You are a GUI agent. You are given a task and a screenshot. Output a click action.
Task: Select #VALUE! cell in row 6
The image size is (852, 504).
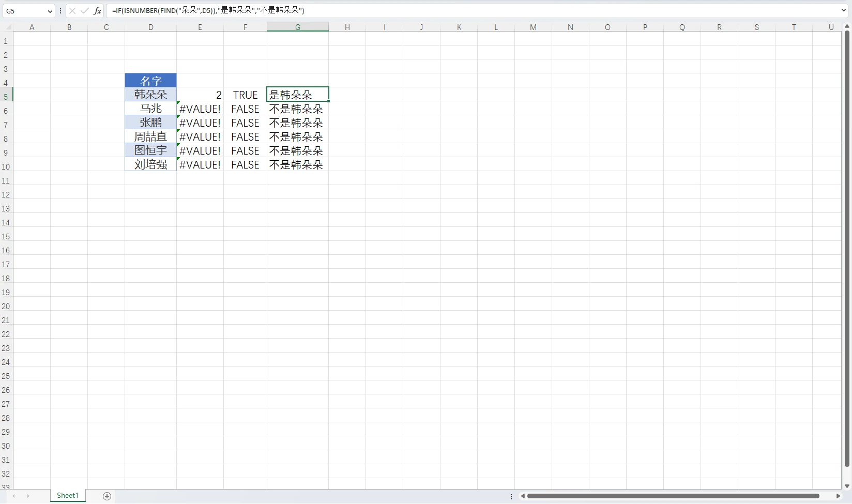pos(200,108)
